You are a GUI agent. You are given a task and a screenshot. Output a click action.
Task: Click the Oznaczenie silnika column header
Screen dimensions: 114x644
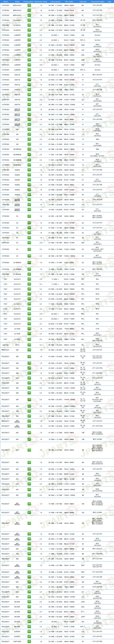98,1
